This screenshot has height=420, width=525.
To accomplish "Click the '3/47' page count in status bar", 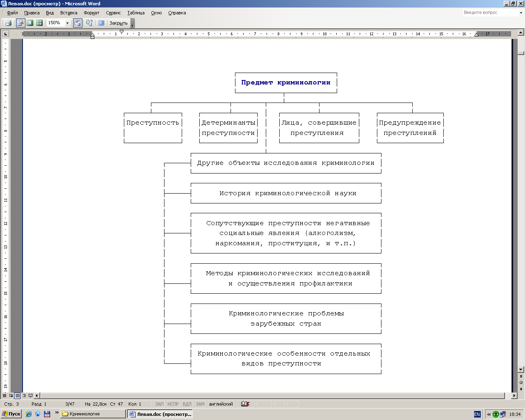I will [x=70, y=404].
